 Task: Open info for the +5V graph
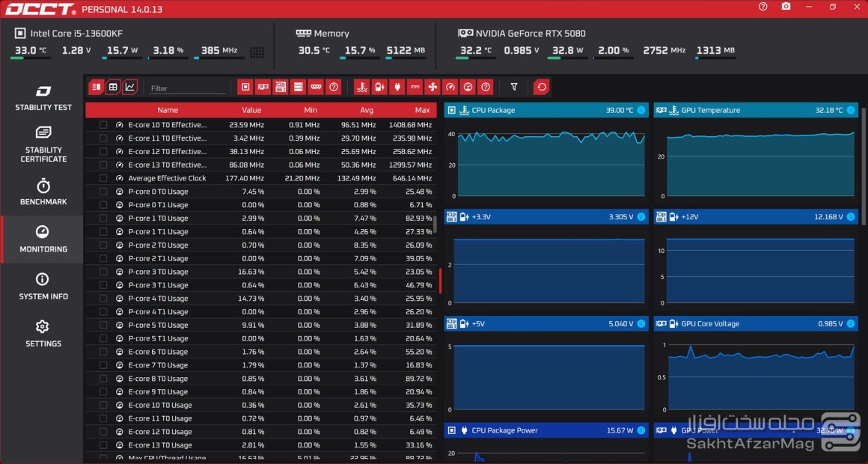(x=641, y=323)
